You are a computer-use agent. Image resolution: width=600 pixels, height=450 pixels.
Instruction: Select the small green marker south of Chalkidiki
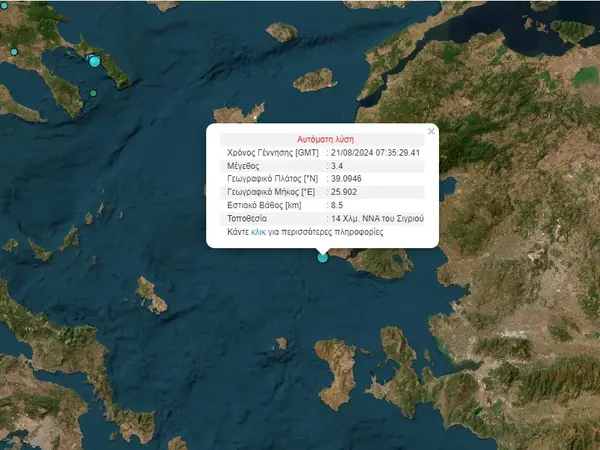(92, 94)
